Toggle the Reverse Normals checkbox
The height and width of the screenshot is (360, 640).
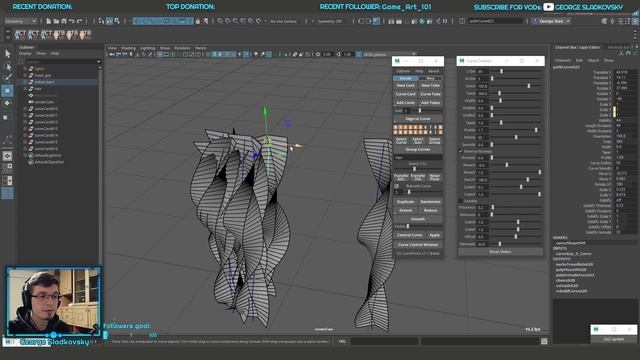tap(460, 151)
